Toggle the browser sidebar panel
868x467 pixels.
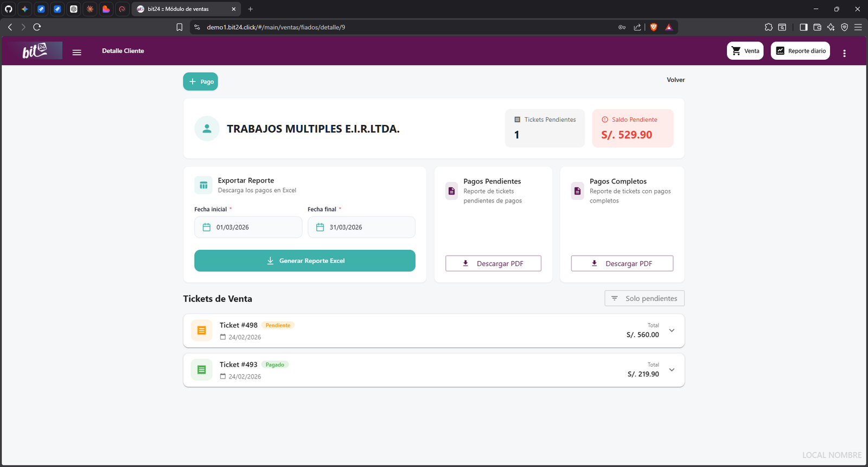(803, 27)
